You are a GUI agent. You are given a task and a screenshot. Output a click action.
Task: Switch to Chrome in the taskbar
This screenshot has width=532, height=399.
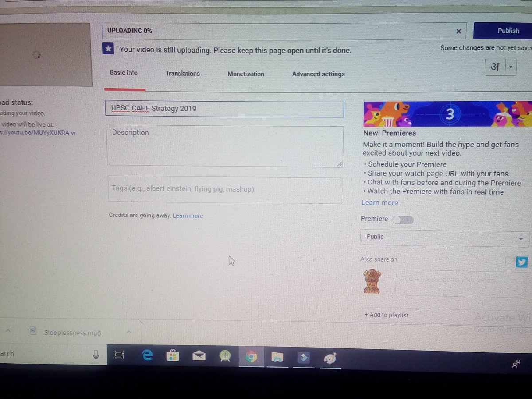251,357
